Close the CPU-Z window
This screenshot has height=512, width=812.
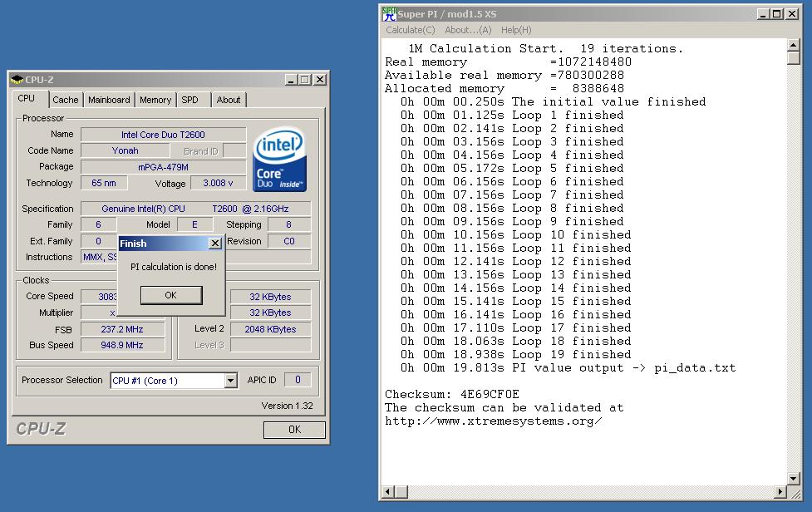pos(321,79)
